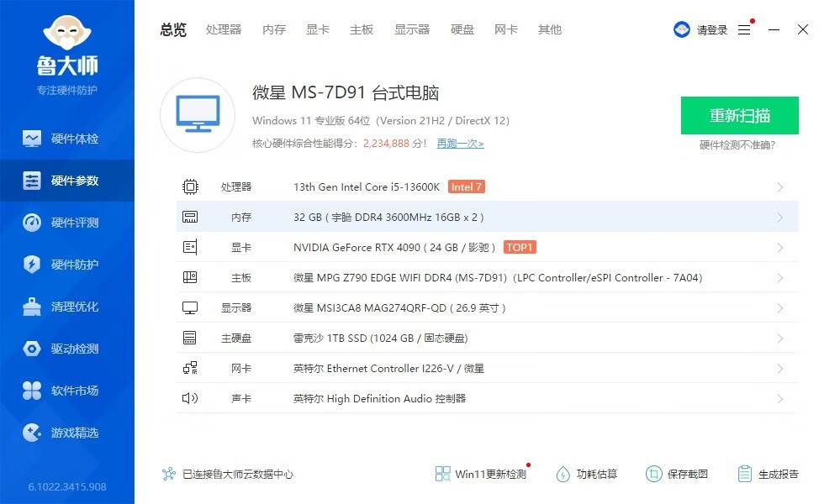Open 硬件体检 from the sidebar
Image resolution: width=824 pixels, height=504 pixels.
click(67, 139)
